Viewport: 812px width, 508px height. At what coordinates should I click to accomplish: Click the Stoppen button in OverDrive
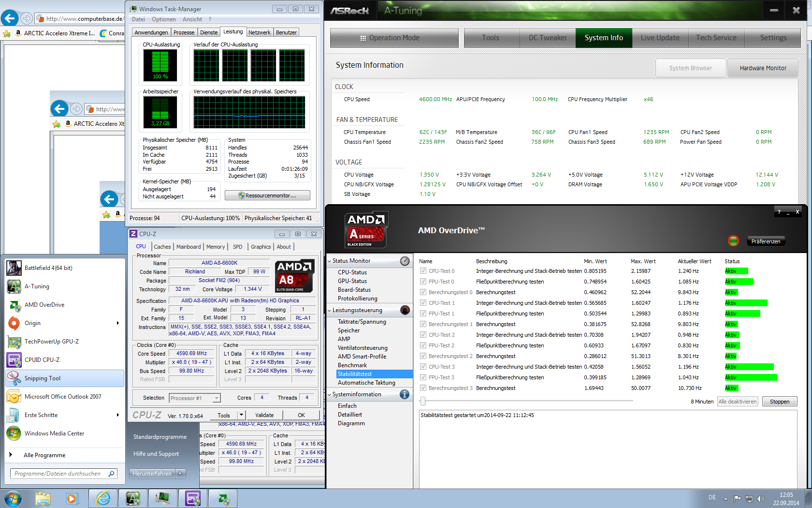(x=780, y=402)
